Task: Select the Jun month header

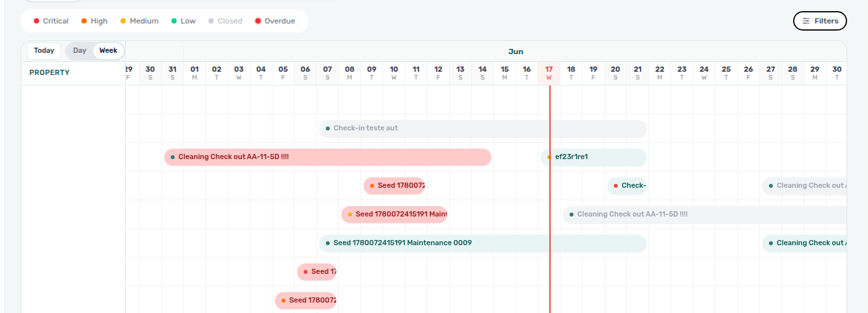Action: [x=515, y=52]
